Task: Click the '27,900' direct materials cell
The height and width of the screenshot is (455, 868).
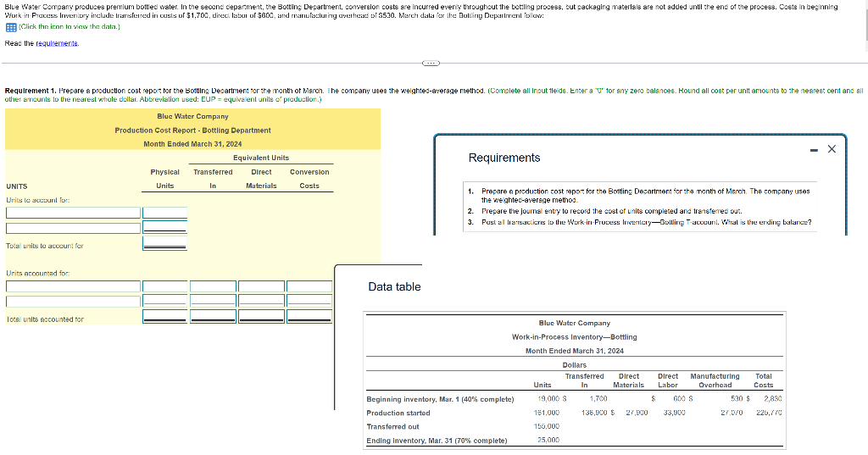Action: click(x=637, y=413)
